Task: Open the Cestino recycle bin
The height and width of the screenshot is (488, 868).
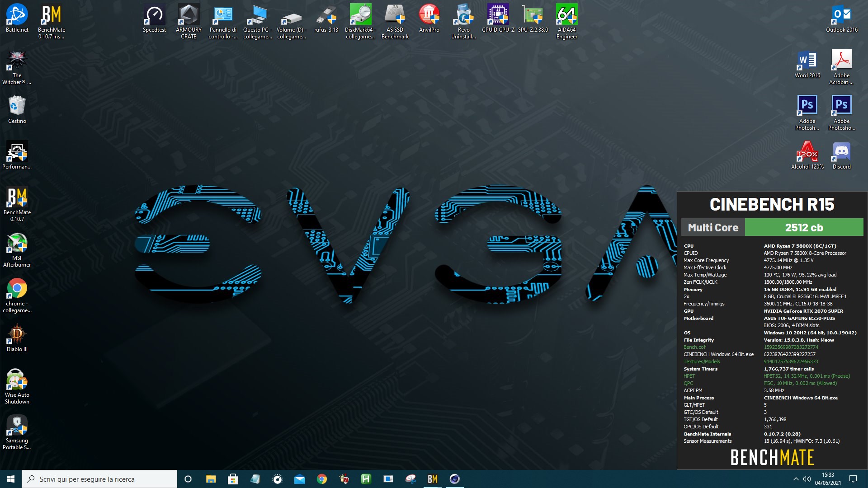Action: point(17,109)
